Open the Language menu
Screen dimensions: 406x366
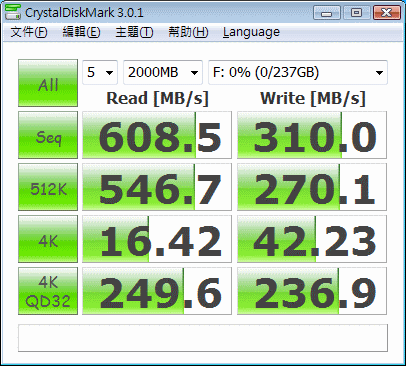pos(251,32)
